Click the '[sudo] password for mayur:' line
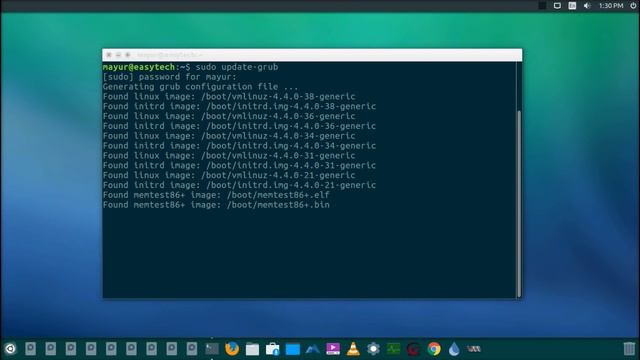Viewport: 640px width, 360px height. (169, 77)
